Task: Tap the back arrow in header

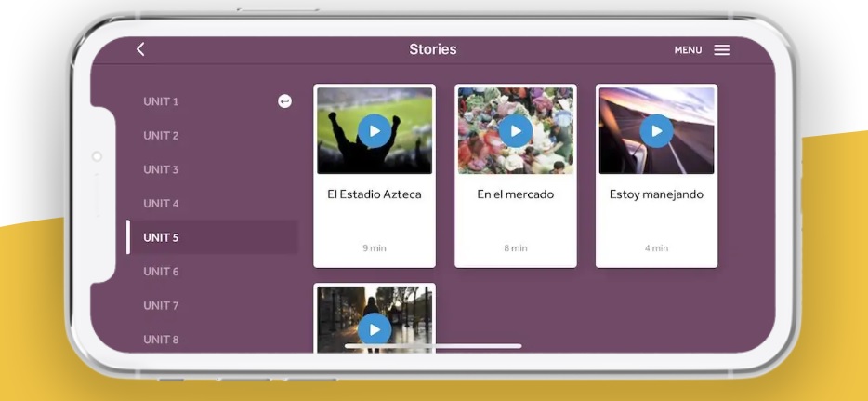Action: pyautogui.click(x=140, y=49)
